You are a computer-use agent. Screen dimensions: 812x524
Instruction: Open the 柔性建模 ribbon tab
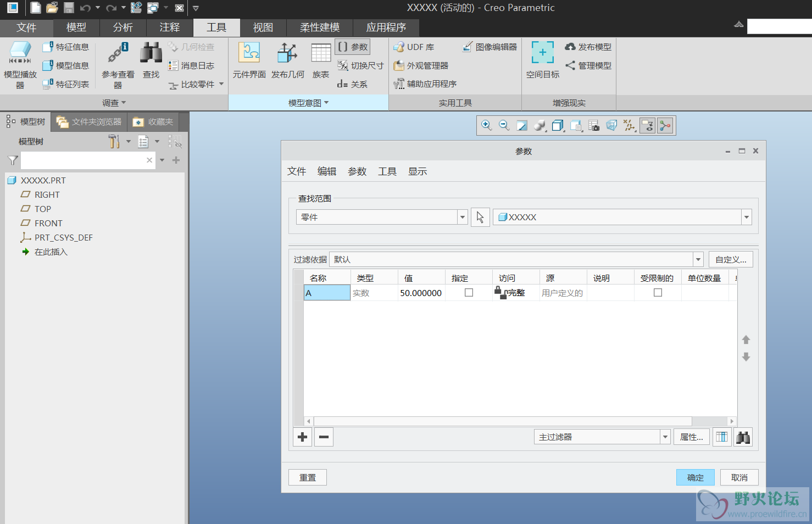click(320, 27)
